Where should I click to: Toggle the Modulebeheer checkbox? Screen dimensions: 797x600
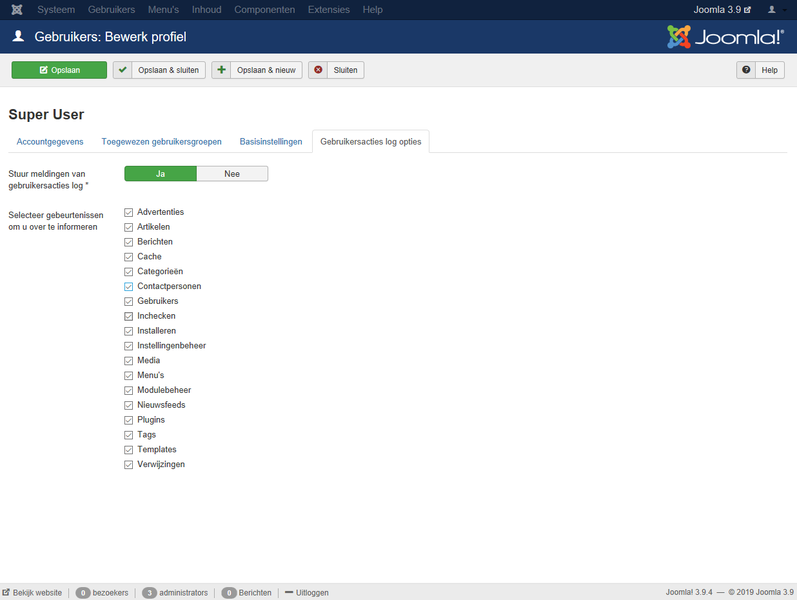[x=129, y=391]
